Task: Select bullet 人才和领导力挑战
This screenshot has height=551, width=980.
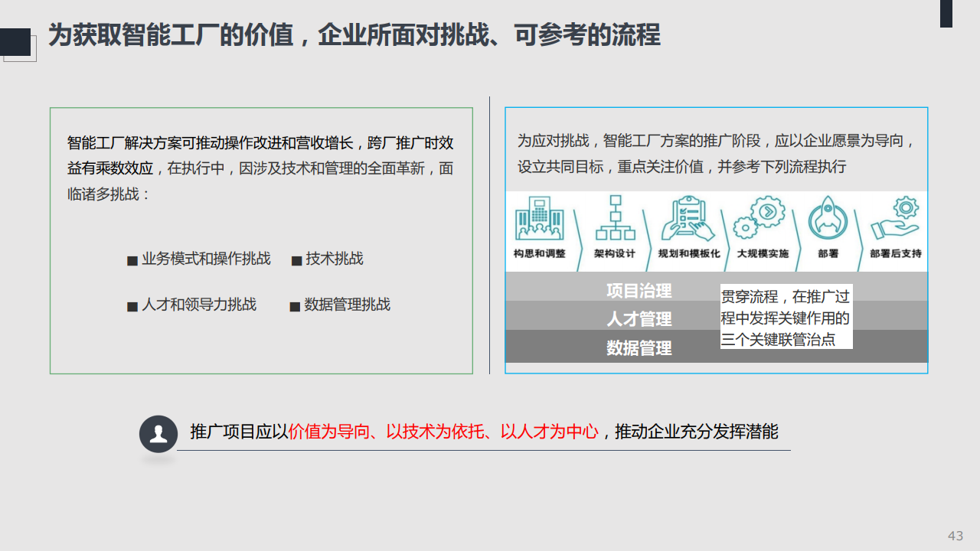Action: [192, 305]
